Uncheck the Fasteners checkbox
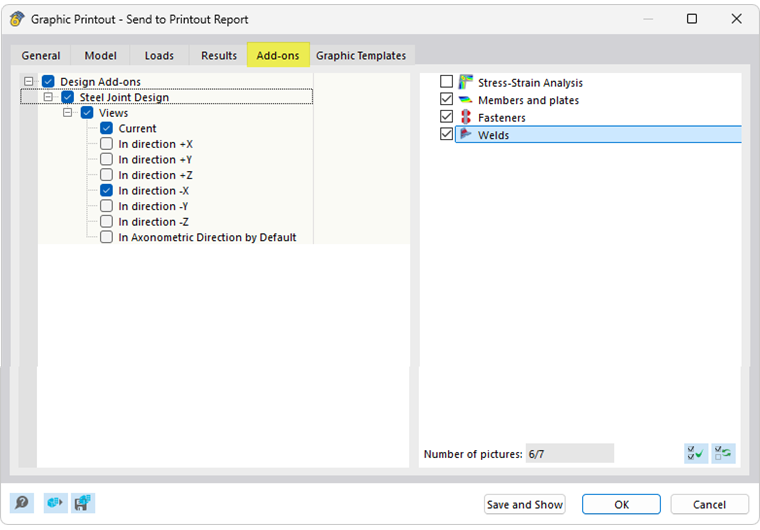The image size is (760, 530). coord(447,117)
